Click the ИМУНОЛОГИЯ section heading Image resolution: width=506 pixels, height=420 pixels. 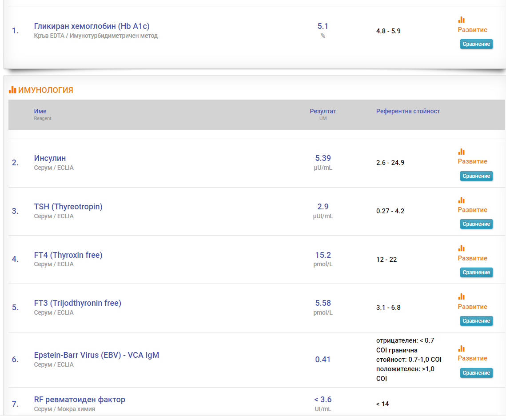(x=45, y=90)
